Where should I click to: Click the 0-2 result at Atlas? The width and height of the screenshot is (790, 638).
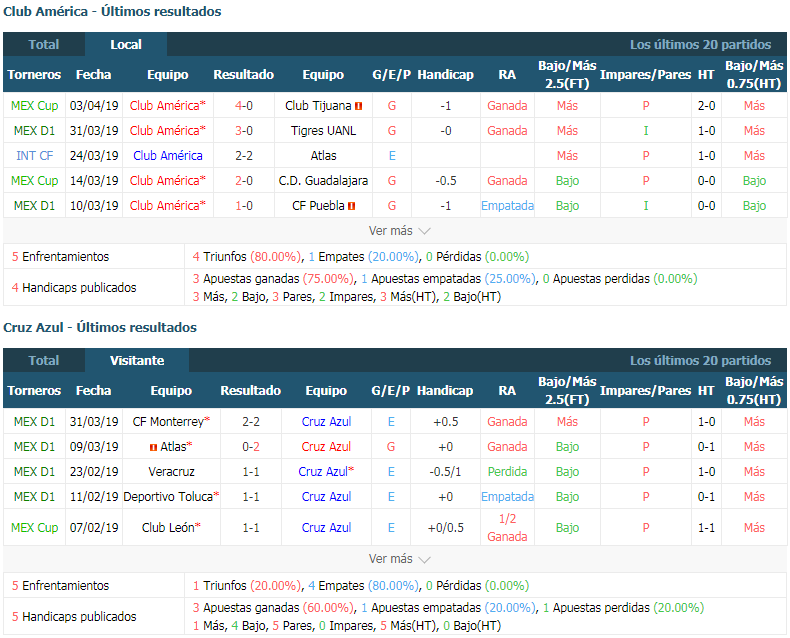[x=251, y=446]
